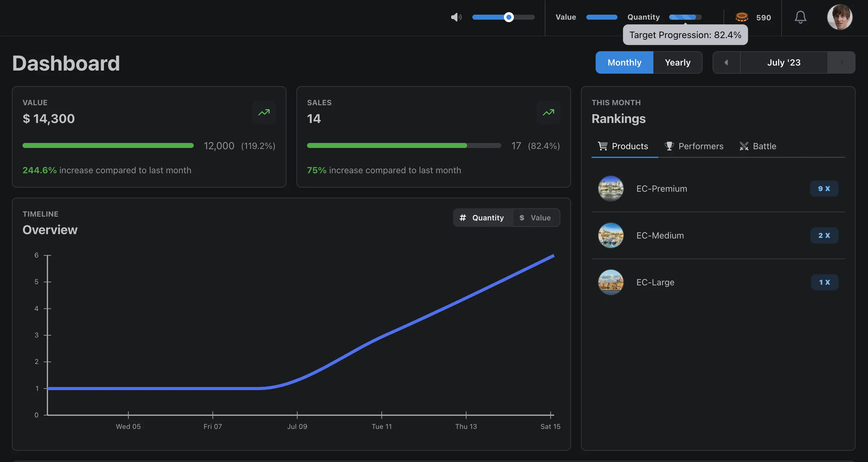Click the trend-up icon in Value card

264,113
